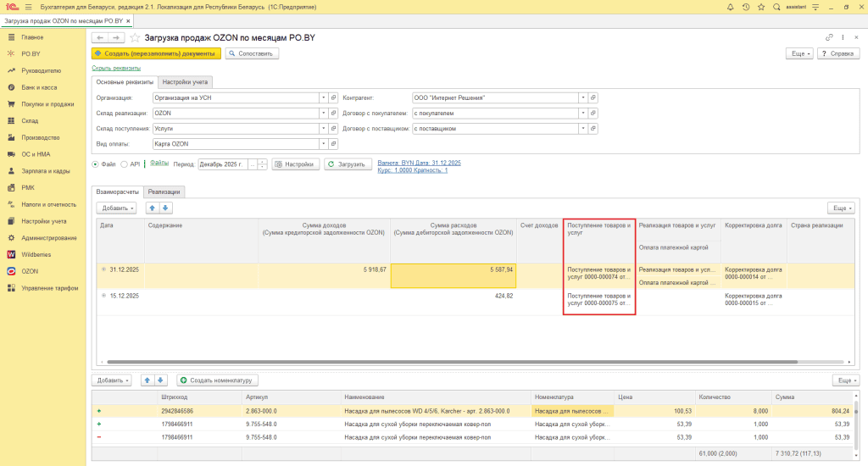Open Зарплата и кадры section
Screen dimensions: 868x466
tap(46, 171)
